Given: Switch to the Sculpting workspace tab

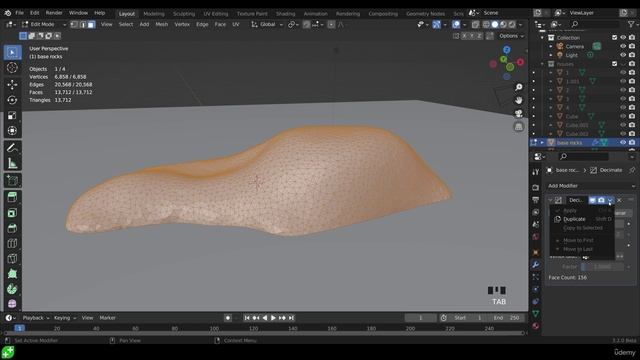Looking at the screenshot, I should coord(184,13).
